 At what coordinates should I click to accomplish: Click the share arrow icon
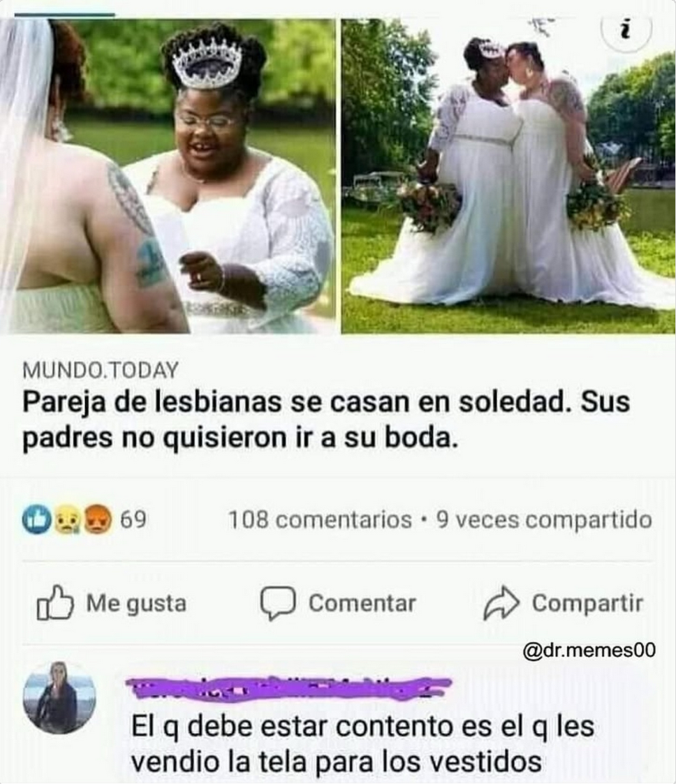[x=501, y=602]
